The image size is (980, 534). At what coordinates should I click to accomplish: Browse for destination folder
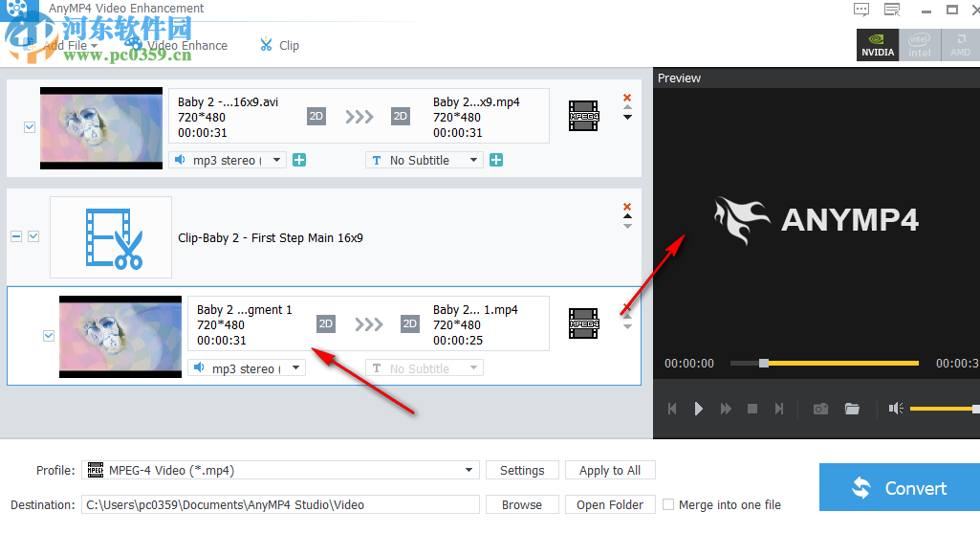[522, 504]
